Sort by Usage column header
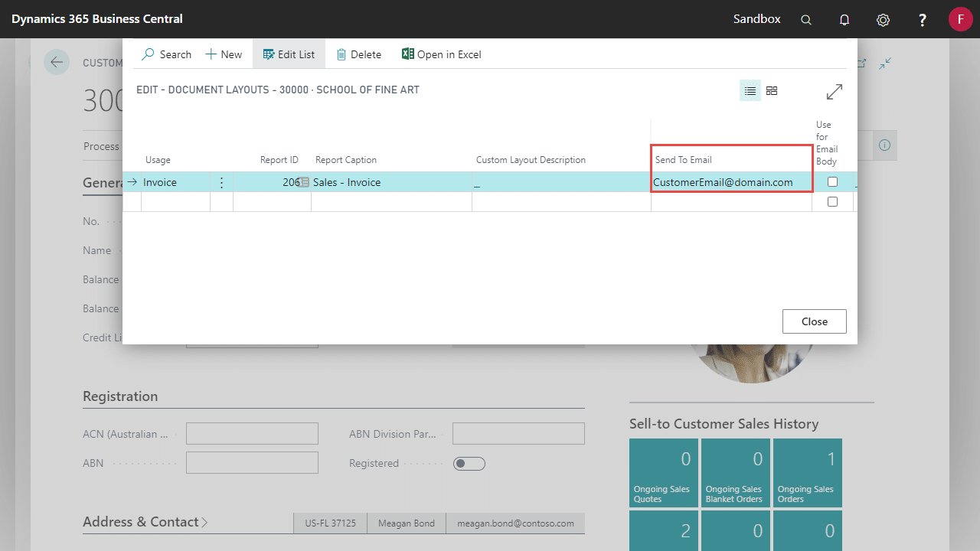The height and width of the screenshot is (551, 980). [158, 160]
